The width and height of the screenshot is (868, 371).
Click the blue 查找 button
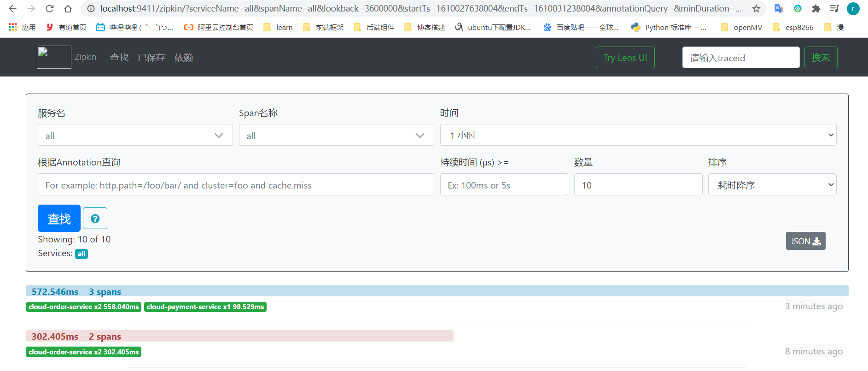click(59, 218)
